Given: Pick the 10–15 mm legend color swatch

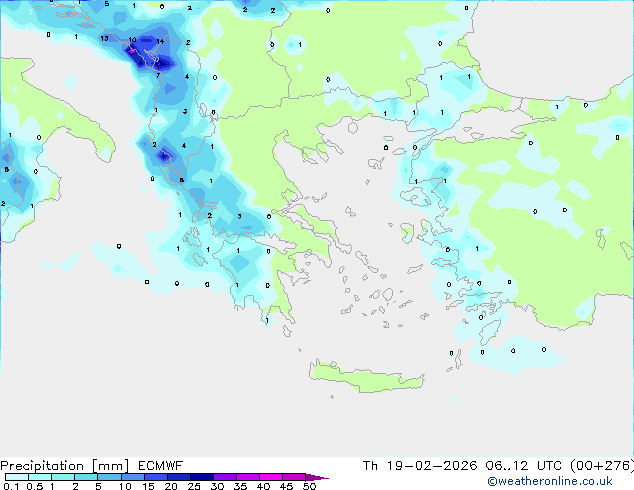Looking at the screenshot, I should (133, 477).
